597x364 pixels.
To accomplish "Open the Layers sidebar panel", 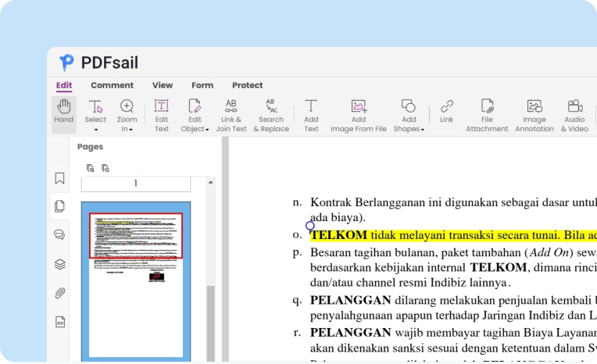I will pyautogui.click(x=59, y=264).
